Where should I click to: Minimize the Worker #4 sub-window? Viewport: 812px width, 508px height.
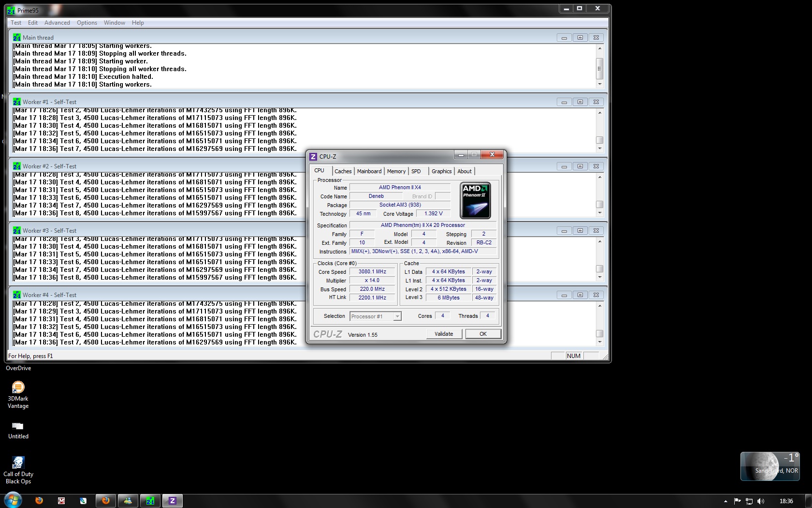[x=564, y=295]
